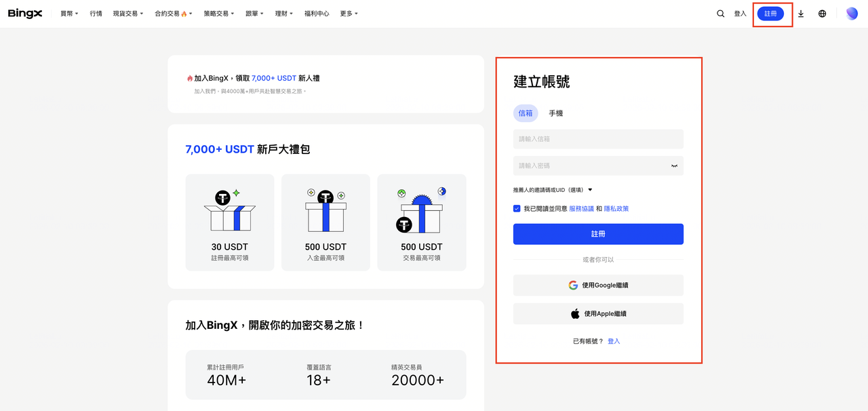
Task: Open the 隱私政策 link
Action: (616, 209)
